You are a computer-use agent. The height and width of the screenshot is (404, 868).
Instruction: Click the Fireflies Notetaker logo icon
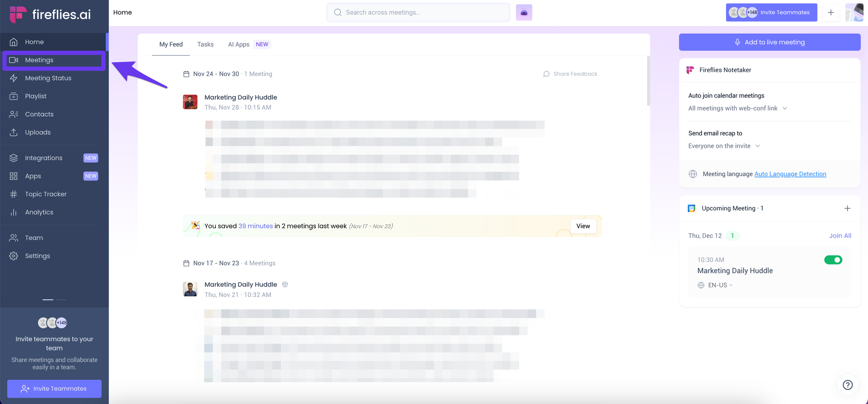(690, 70)
